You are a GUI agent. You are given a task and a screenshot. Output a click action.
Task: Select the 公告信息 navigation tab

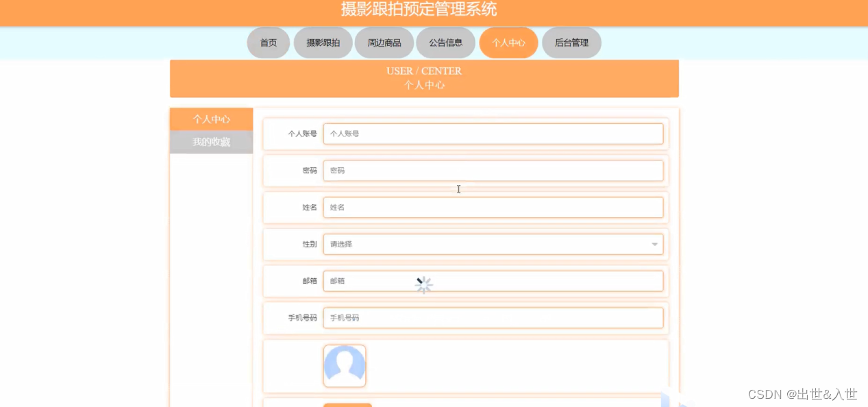click(445, 42)
